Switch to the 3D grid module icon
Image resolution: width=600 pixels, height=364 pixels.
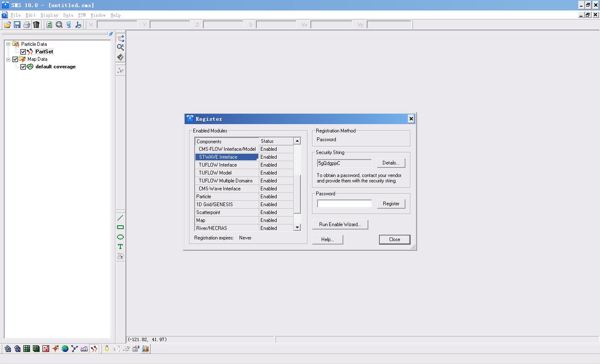click(x=36, y=349)
